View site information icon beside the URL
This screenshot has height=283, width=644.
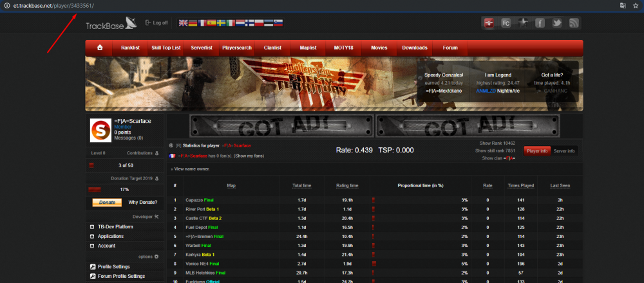pos(6,5)
